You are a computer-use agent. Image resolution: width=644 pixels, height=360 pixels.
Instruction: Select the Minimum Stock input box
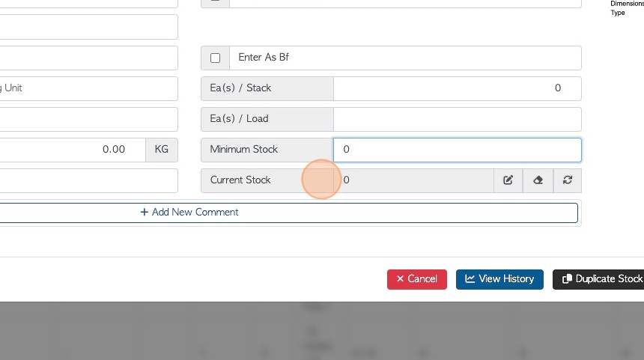(457, 150)
